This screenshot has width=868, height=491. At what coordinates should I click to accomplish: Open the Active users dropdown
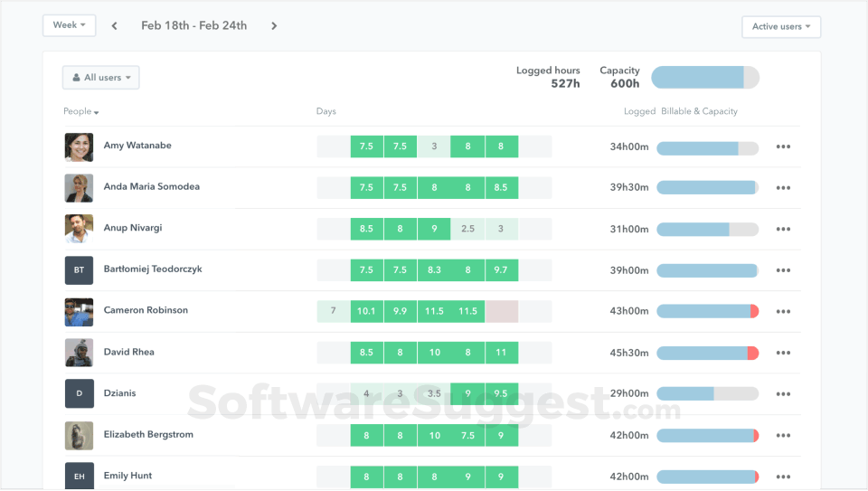point(781,27)
